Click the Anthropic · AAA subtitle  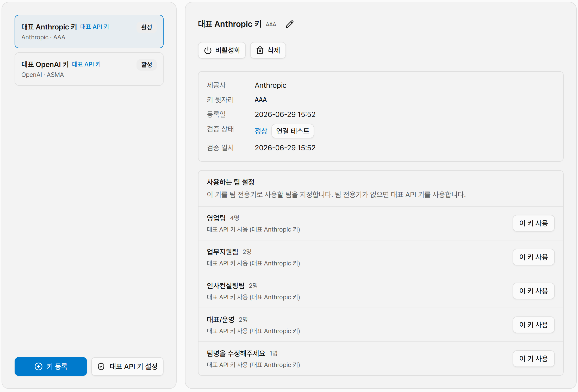(43, 37)
